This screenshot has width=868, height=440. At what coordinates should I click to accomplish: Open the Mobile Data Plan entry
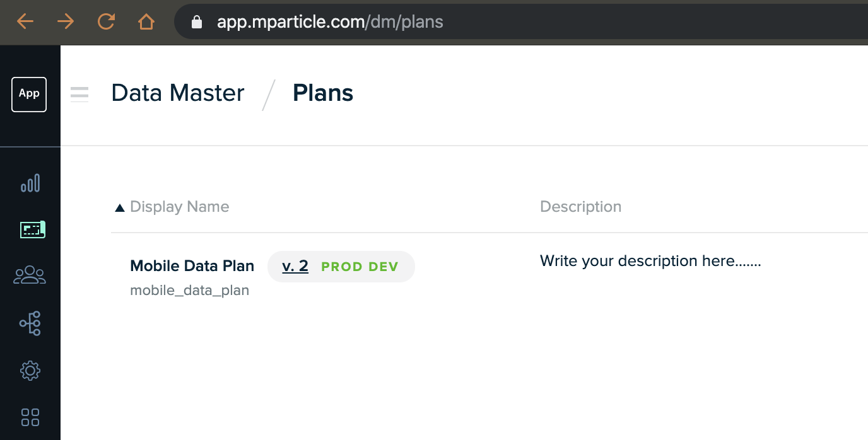(192, 266)
